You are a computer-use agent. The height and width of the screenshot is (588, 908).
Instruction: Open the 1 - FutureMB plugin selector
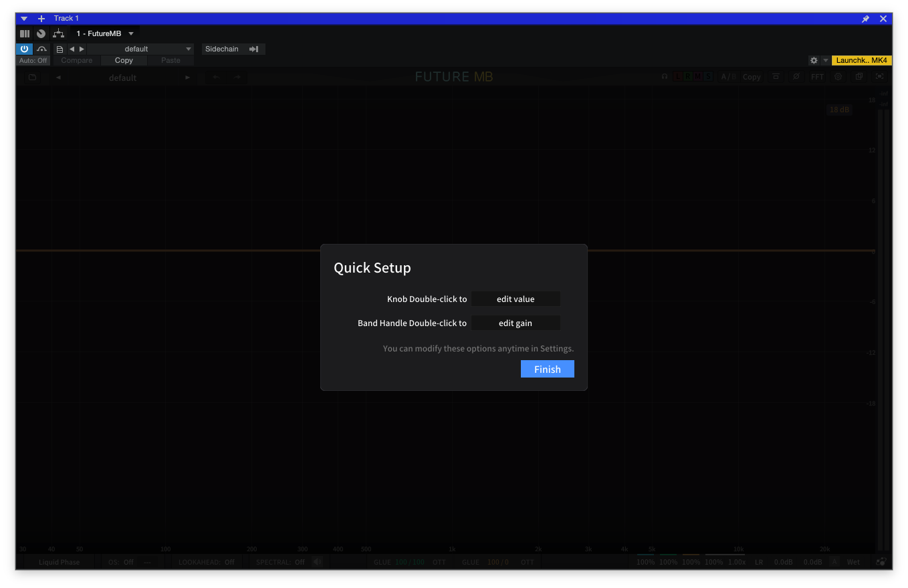click(105, 33)
